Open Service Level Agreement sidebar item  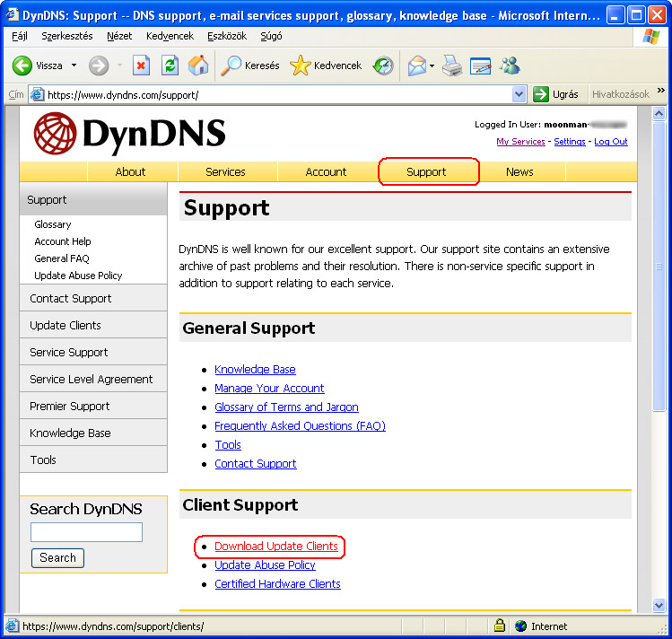click(x=93, y=380)
